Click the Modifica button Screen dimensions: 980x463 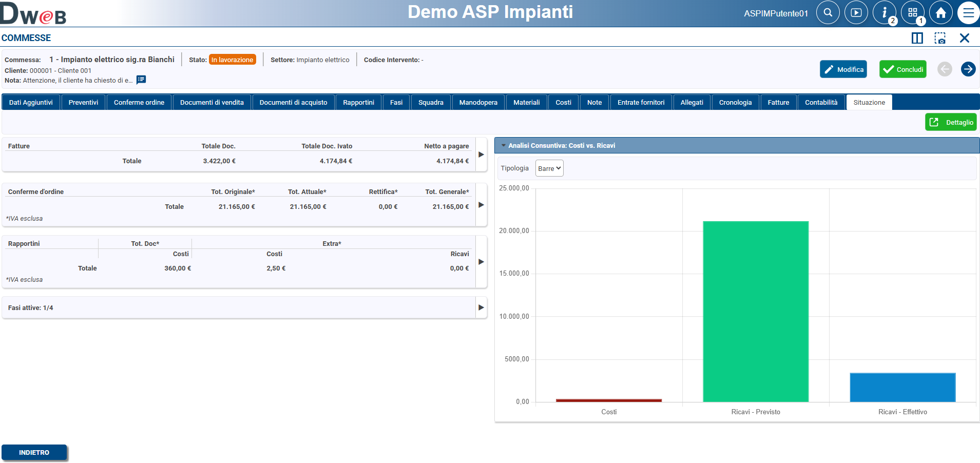tap(843, 69)
